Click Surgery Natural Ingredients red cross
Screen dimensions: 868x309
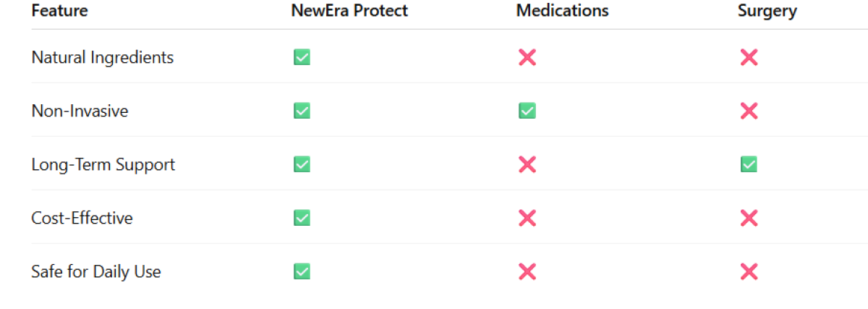749,57
